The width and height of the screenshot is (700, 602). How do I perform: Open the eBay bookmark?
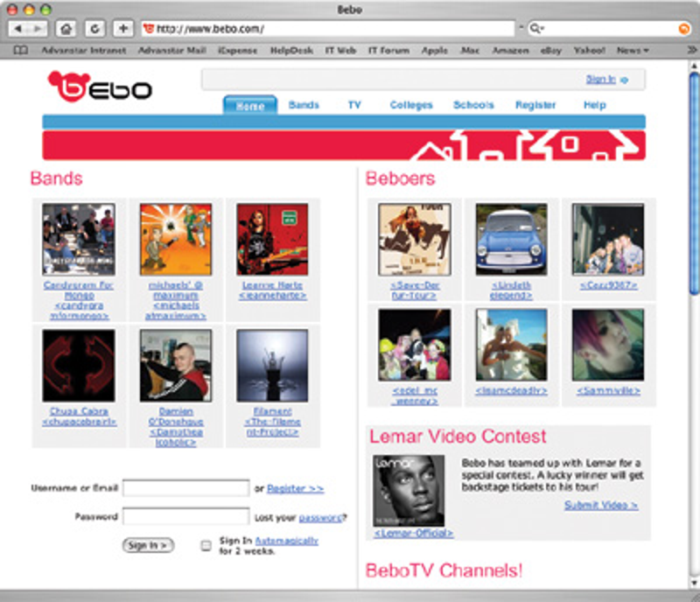coord(551,51)
